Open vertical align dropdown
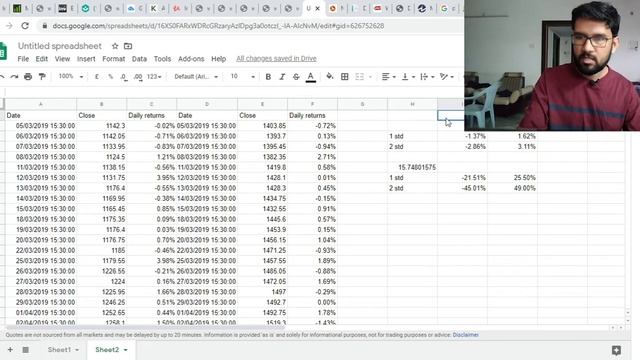This screenshot has width=640, height=360. click(408, 77)
